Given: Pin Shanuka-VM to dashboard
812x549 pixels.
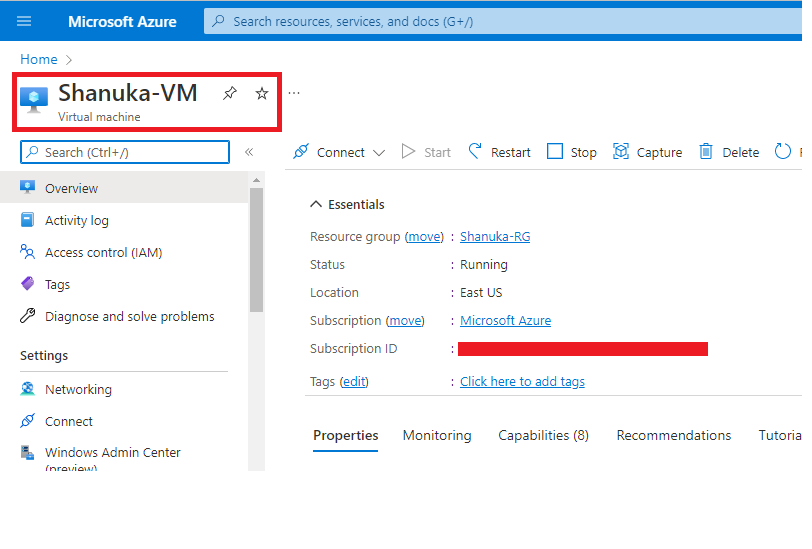Looking at the screenshot, I should tap(230, 93).
